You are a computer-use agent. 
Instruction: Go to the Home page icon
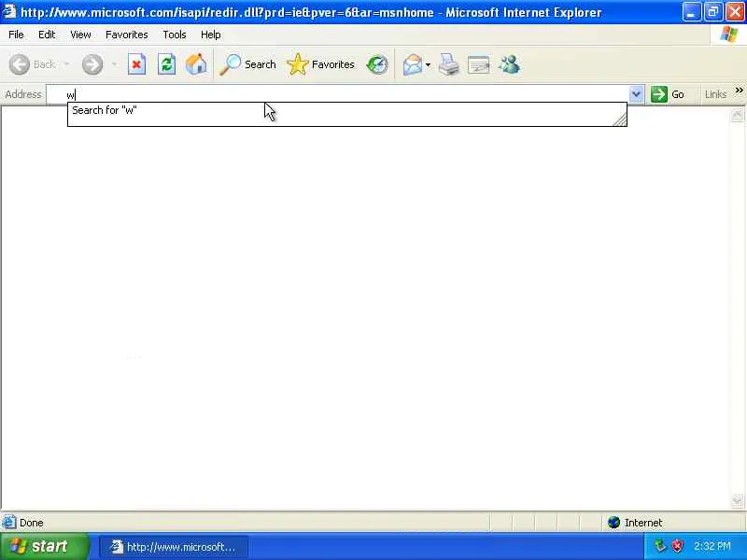coord(196,64)
